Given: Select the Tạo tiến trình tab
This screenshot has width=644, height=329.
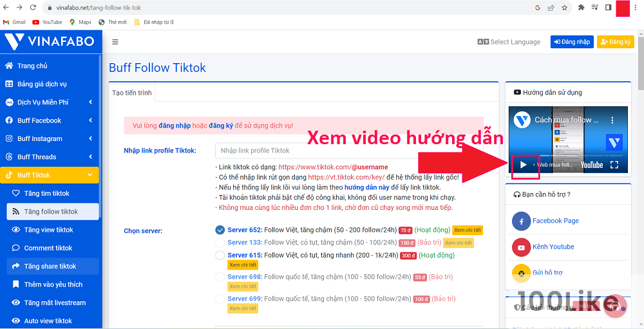Looking at the screenshot, I should (132, 93).
